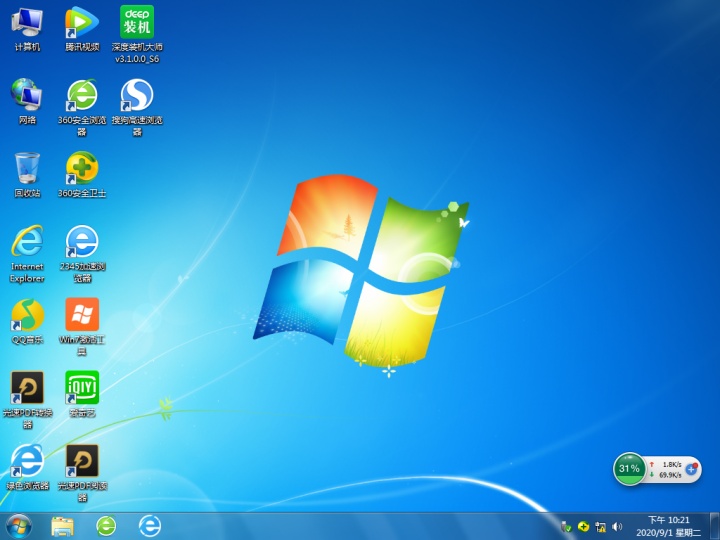This screenshot has height=540, width=720.
Task: Click Show Desktop button at taskbar end
Action: (x=714, y=526)
